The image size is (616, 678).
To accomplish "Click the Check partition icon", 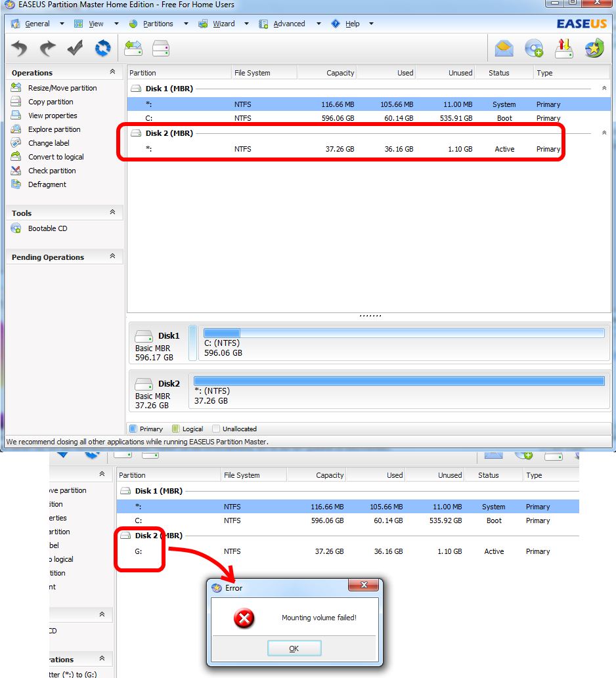I will (16, 171).
